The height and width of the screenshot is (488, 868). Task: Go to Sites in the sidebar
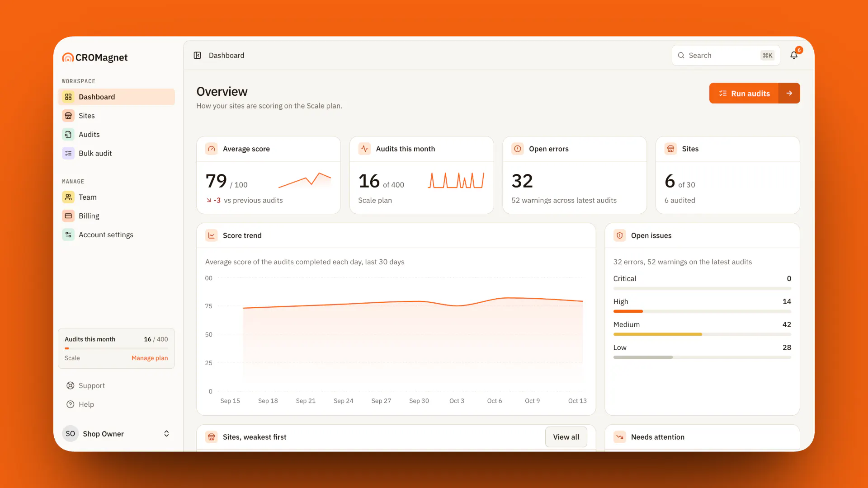click(117, 116)
